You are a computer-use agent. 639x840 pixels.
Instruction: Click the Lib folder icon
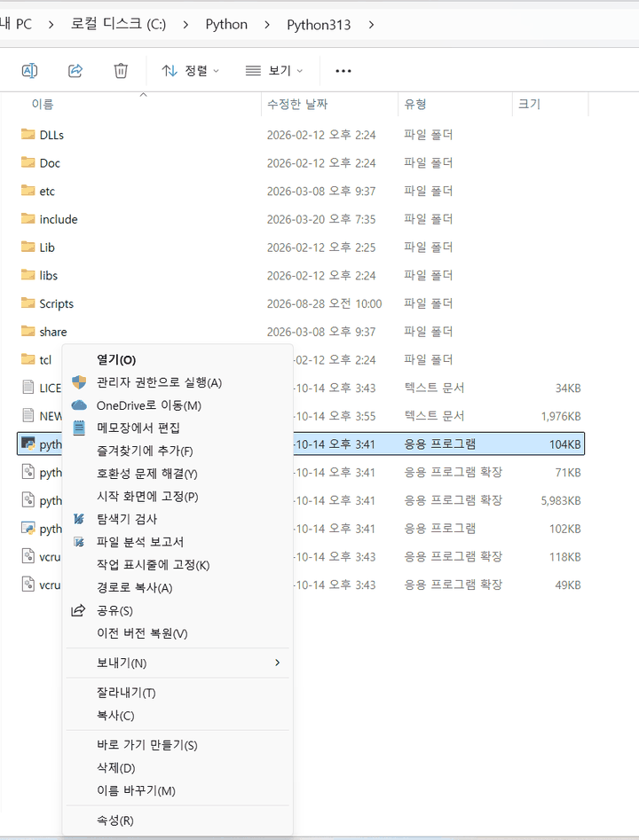(28, 247)
